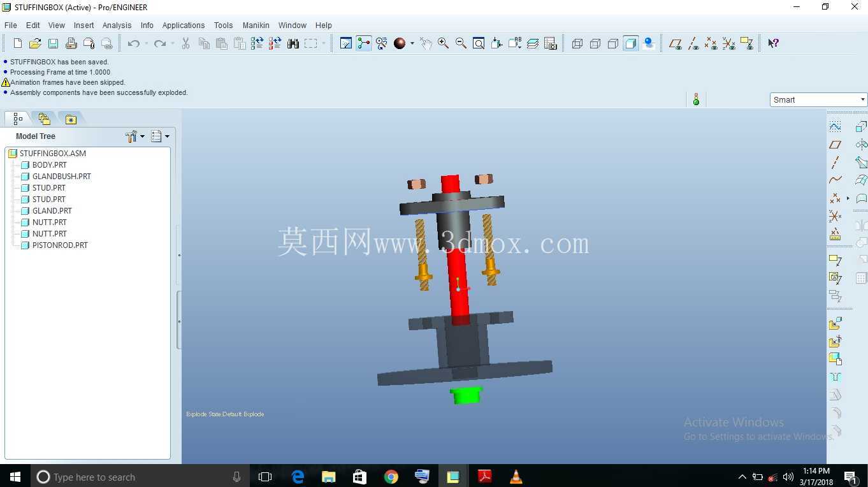Toggle No Hidden display mode
Image resolution: width=868 pixels, height=487 pixels.
coord(613,43)
